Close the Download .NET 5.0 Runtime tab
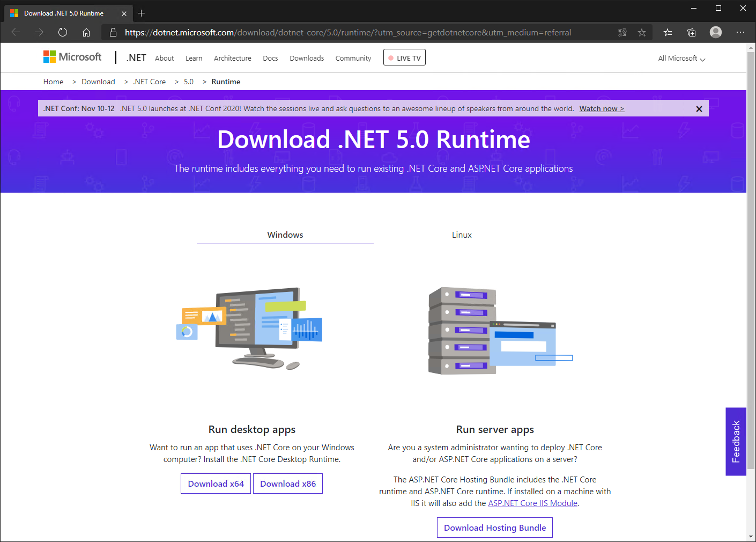The image size is (756, 542). click(124, 13)
